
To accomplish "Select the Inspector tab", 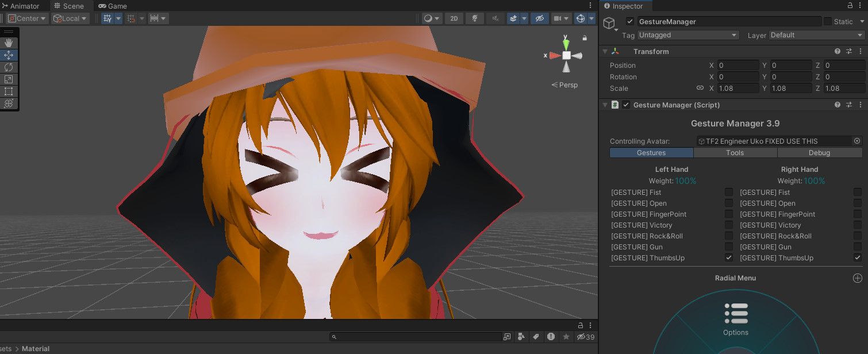I will (x=624, y=6).
